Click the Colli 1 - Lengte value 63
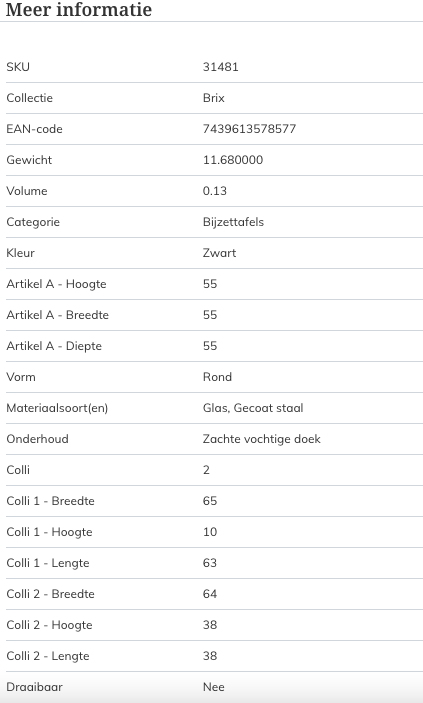 (209, 563)
